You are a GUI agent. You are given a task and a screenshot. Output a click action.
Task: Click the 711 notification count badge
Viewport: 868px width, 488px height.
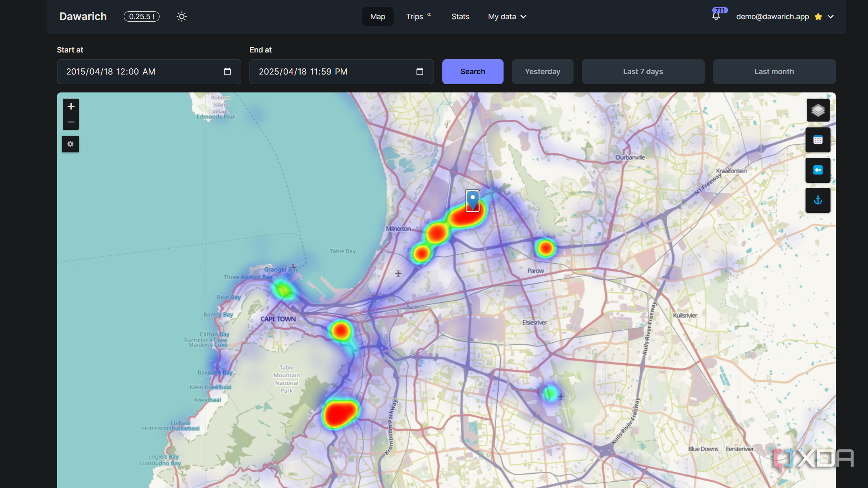point(720,10)
